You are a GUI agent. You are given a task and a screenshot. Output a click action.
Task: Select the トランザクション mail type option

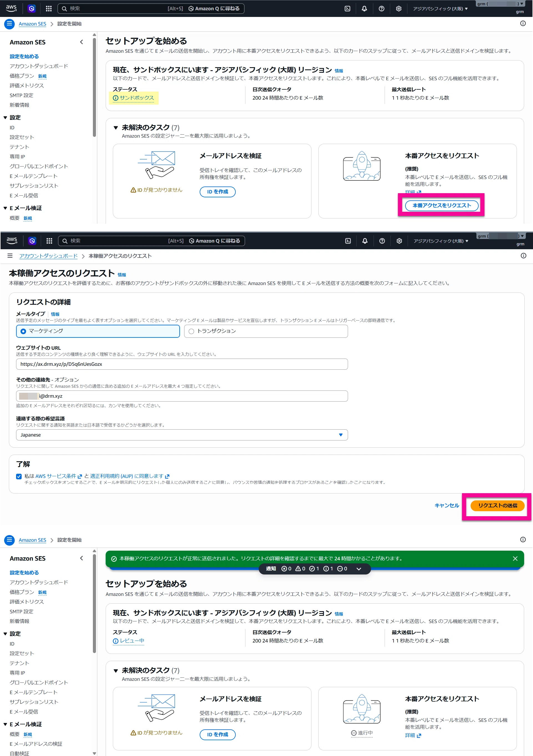click(x=266, y=331)
